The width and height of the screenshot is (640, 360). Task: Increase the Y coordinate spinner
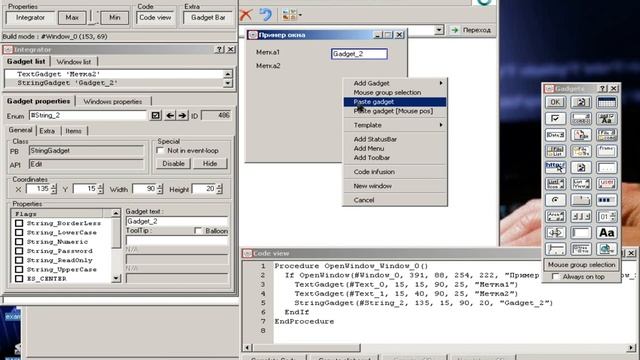pyautogui.click(x=100, y=187)
